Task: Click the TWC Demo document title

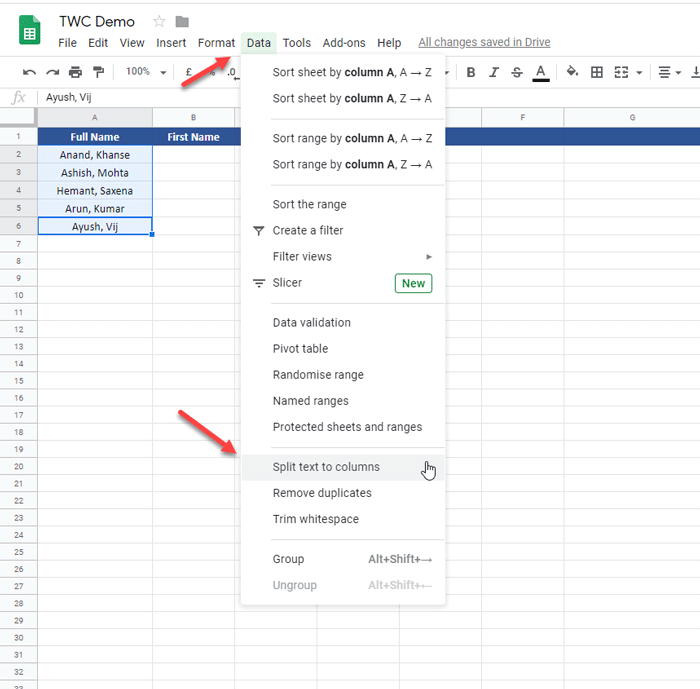Action: pos(97,21)
